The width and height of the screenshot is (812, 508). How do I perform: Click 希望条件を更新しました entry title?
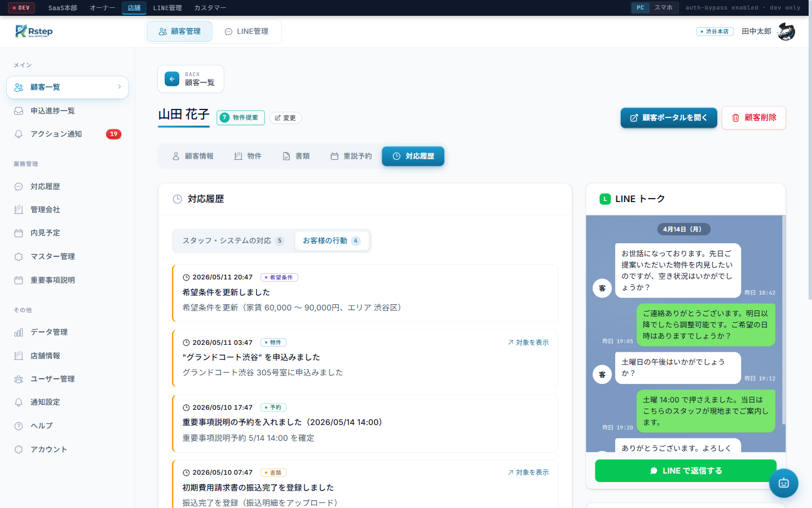pyautogui.click(x=226, y=292)
